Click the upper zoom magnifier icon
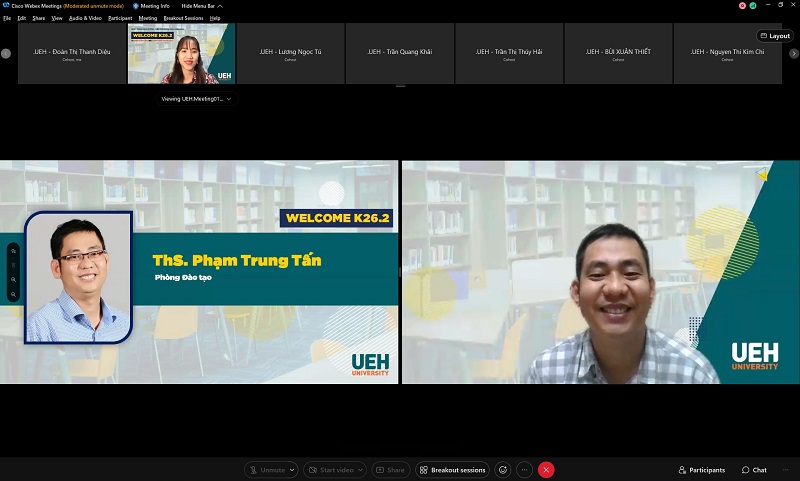Image resolution: width=800 pixels, height=481 pixels. pyautogui.click(x=13, y=280)
